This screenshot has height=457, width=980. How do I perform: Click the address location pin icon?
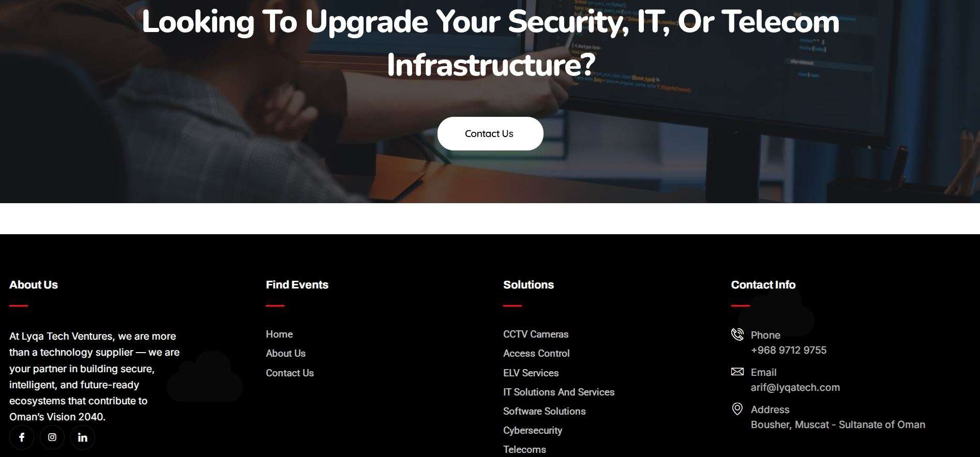tap(737, 409)
